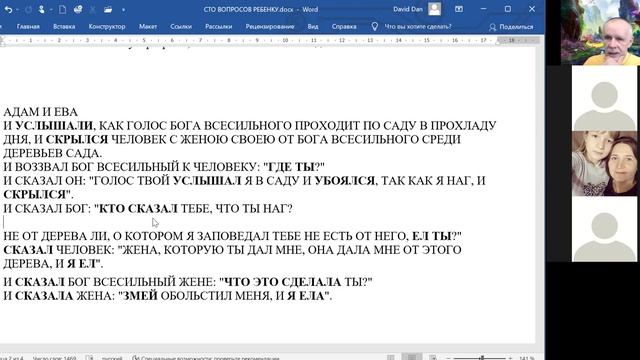This screenshot has height=360, width=640.
Task: Customize the Quick Access Toolbar dropdown
Action: (x=123, y=10)
